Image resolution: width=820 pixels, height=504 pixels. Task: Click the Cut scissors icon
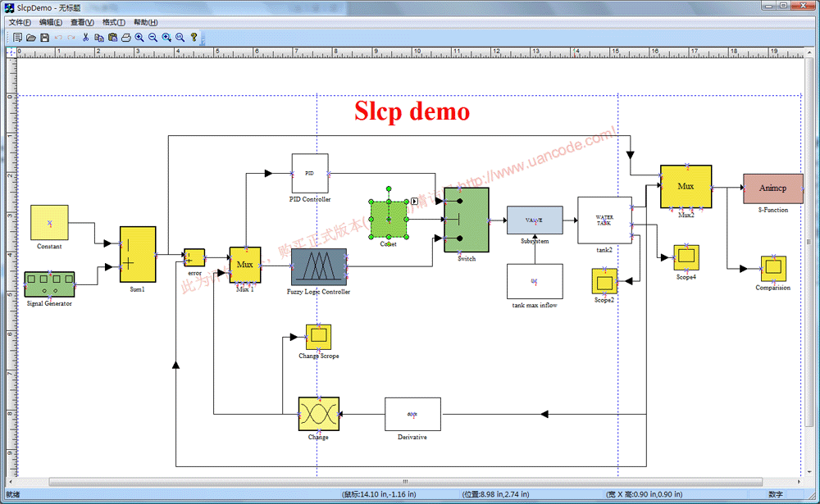click(85, 38)
